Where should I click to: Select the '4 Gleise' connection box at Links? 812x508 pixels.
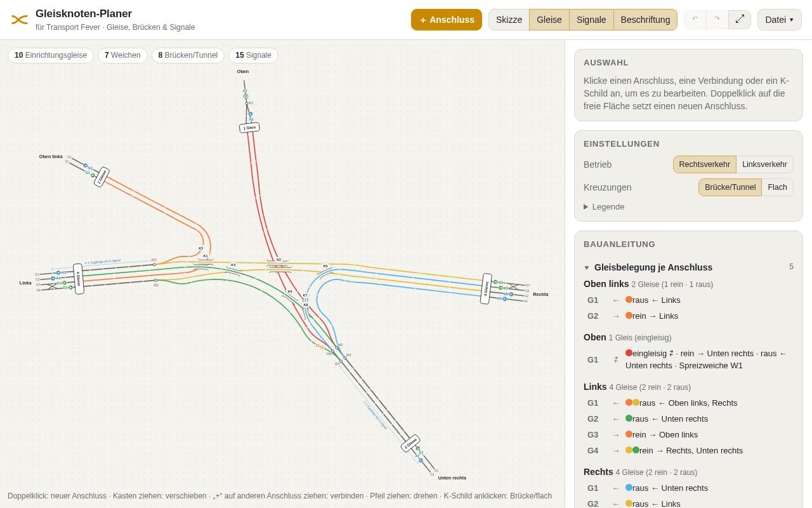coord(79,279)
